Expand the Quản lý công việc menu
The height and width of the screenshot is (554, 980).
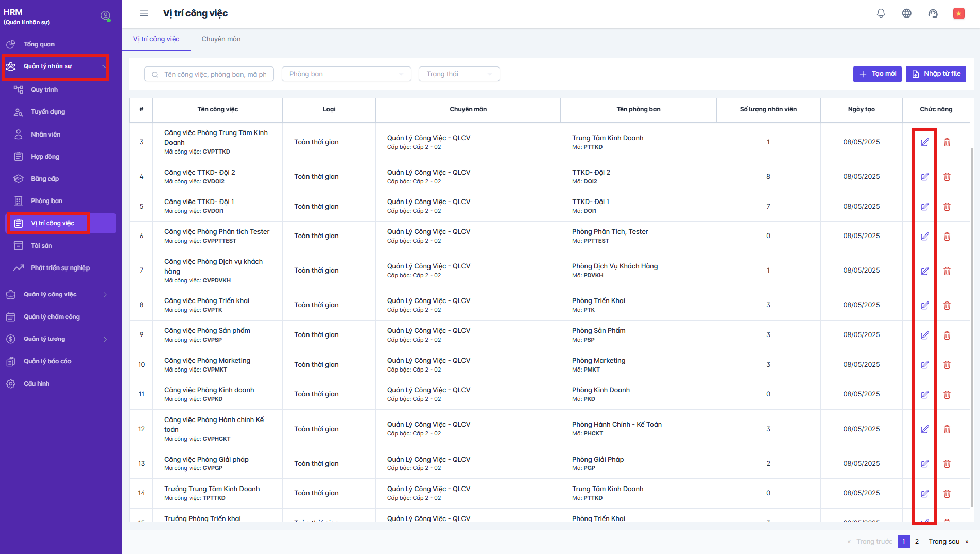pyautogui.click(x=57, y=295)
